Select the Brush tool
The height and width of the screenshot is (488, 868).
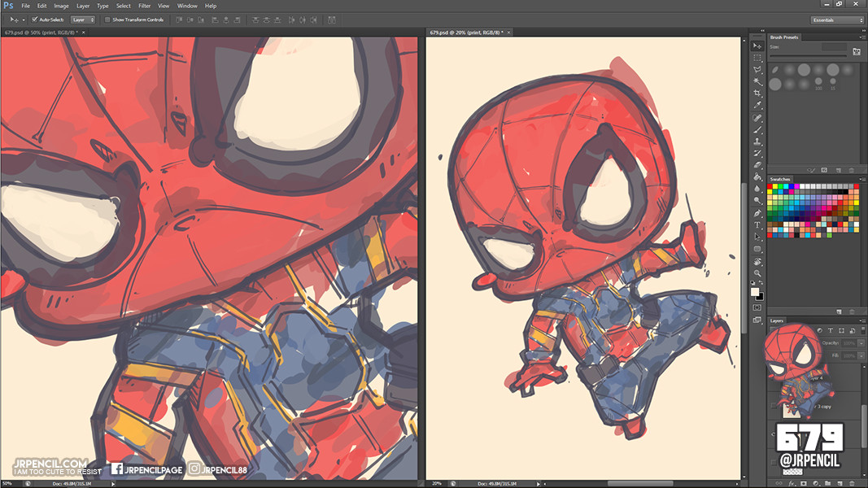coord(757,129)
